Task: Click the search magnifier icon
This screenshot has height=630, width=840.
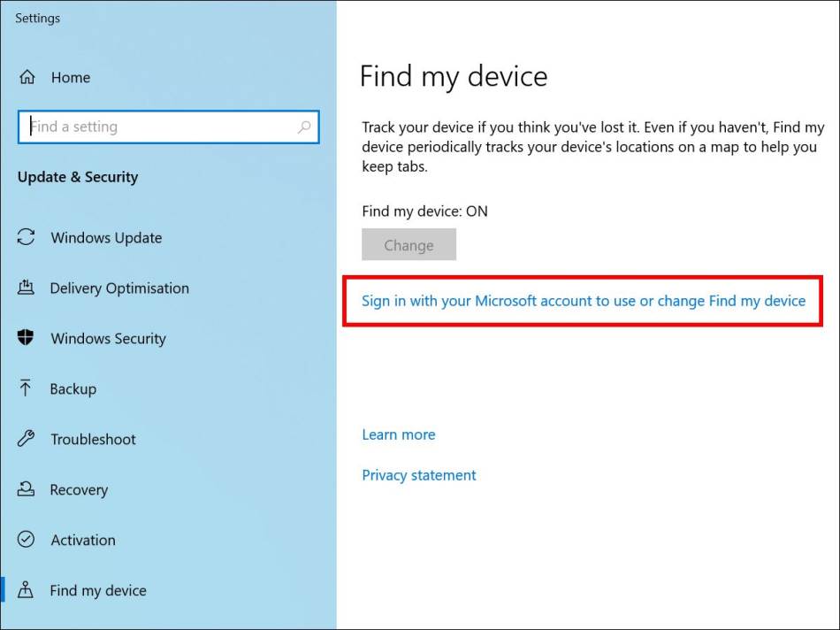Action: pyautogui.click(x=304, y=127)
